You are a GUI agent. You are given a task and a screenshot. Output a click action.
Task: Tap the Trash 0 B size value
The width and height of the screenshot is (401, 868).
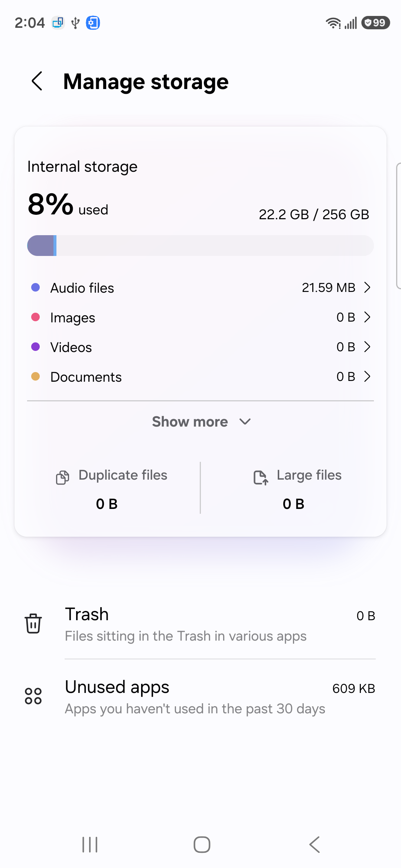(366, 616)
